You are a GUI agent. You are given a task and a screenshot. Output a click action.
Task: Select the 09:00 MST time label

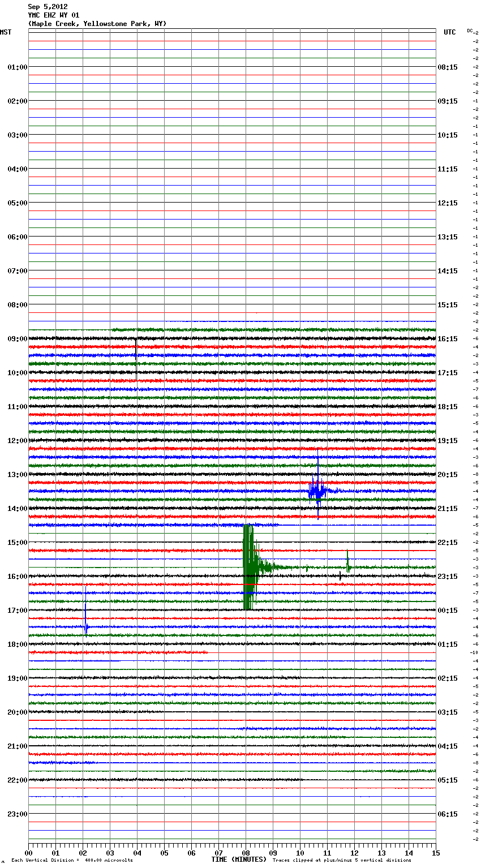click(17, 339)
